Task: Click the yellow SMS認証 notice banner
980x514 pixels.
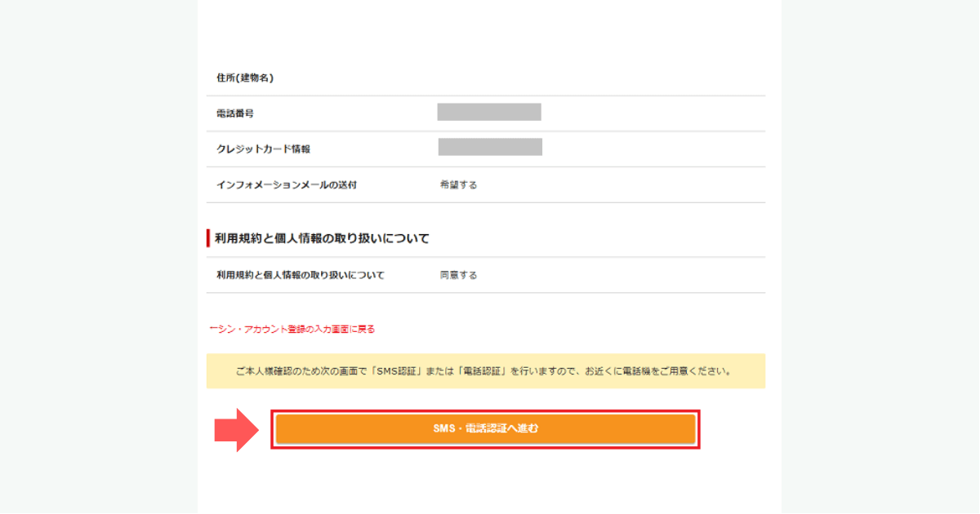Action: coord(488,370)
